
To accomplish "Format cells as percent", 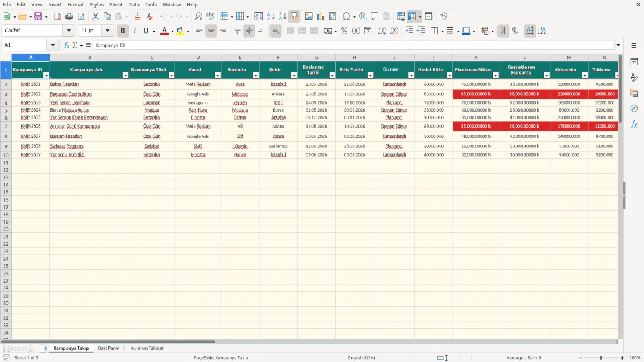I will point(345,31).
